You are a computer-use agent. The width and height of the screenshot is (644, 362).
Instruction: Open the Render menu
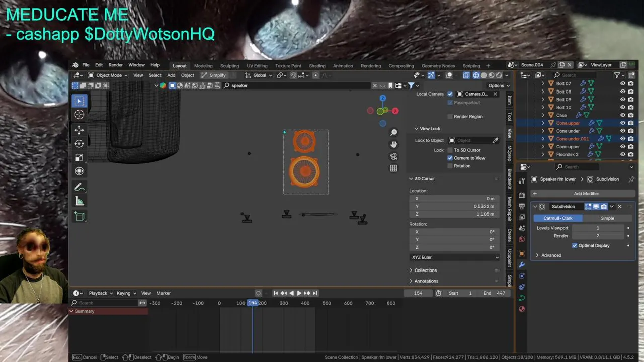coord(115,65)
